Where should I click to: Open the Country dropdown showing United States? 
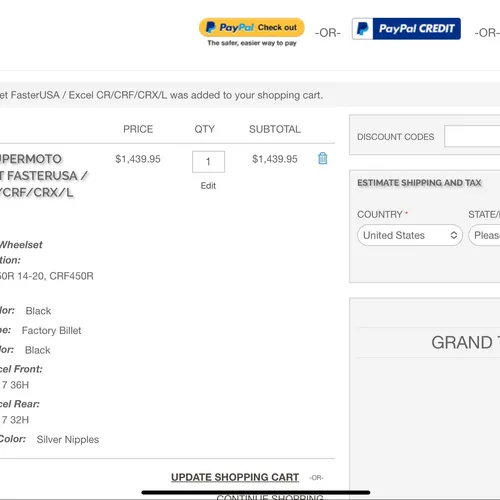(410, 235)
